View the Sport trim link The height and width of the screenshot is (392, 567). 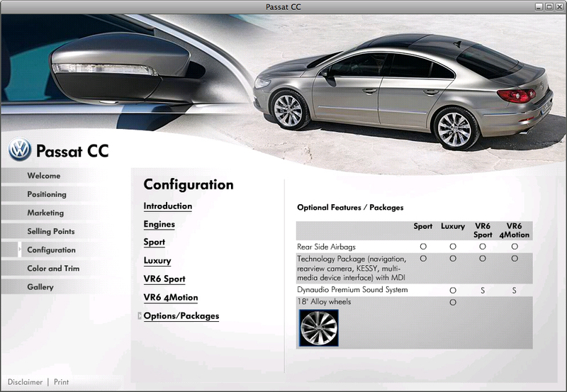(154, 242)
